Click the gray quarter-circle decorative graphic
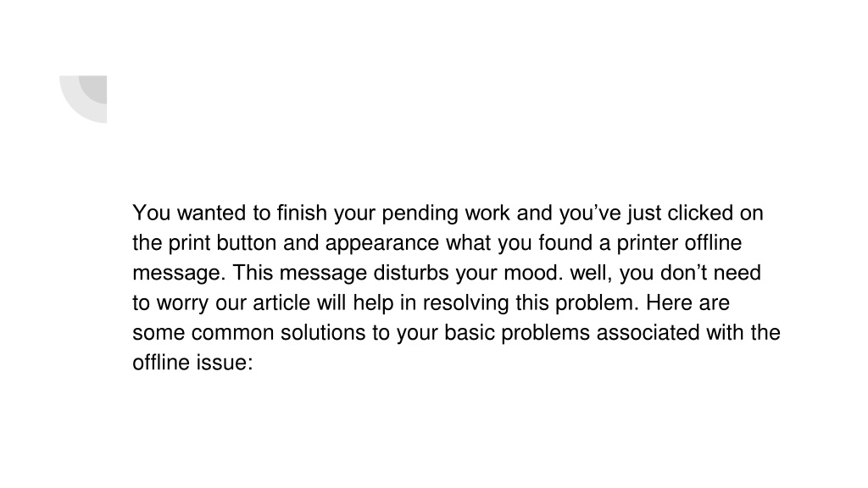Screen dimensions: 868x488 (83, 99)
